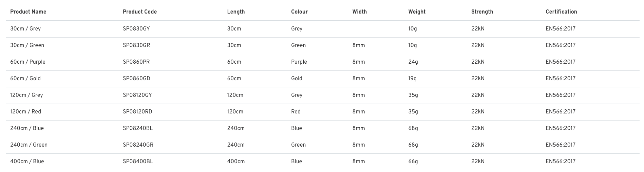644x172 pixels.
Task: Select the Width column header
Action: coord(360,12)
